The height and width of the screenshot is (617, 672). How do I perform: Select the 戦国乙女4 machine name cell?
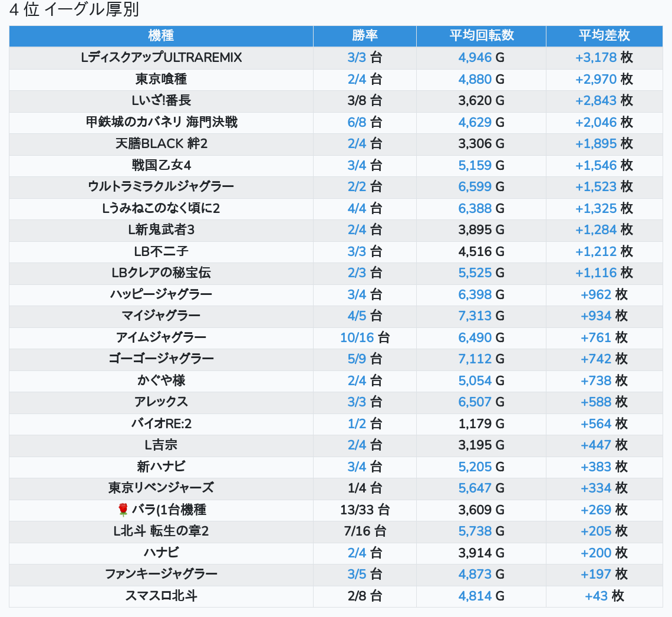[x=161, y=165]
